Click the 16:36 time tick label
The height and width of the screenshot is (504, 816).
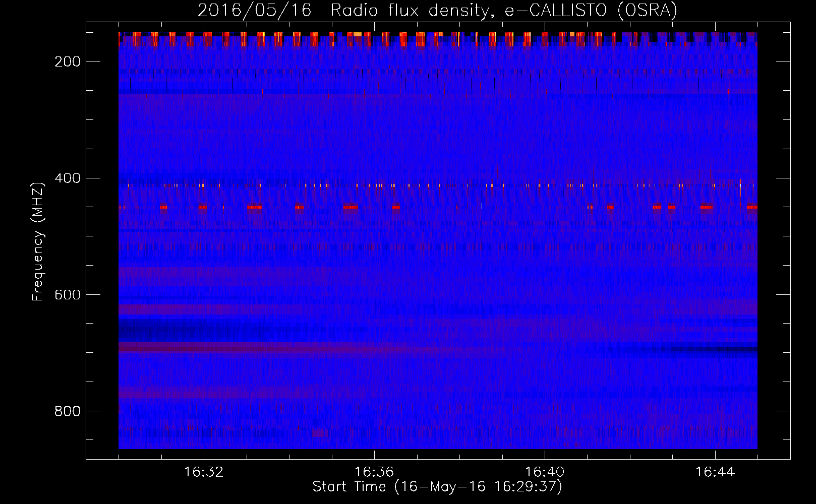tap(374, 472)
